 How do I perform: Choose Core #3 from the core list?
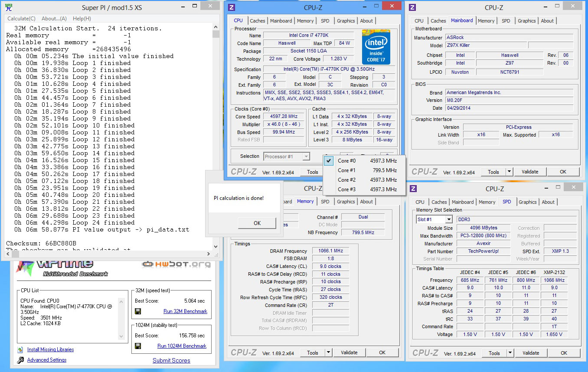tap(364, 189)
